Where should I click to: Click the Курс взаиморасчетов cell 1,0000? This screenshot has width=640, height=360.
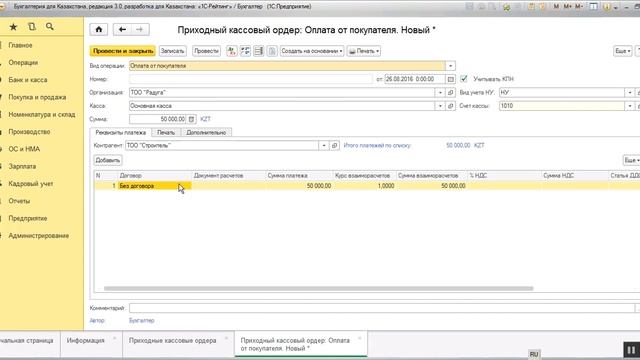point(364,186)
